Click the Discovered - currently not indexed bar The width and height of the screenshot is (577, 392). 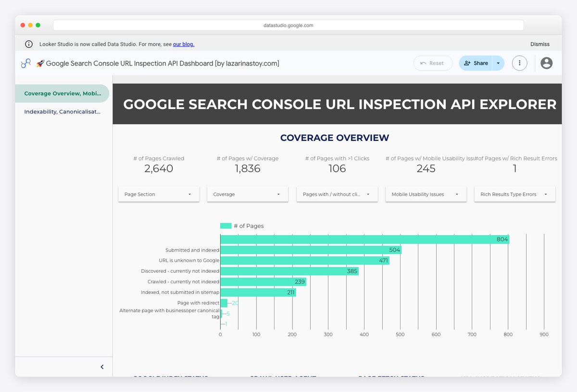pyautogui.click(x=289, y=271)
